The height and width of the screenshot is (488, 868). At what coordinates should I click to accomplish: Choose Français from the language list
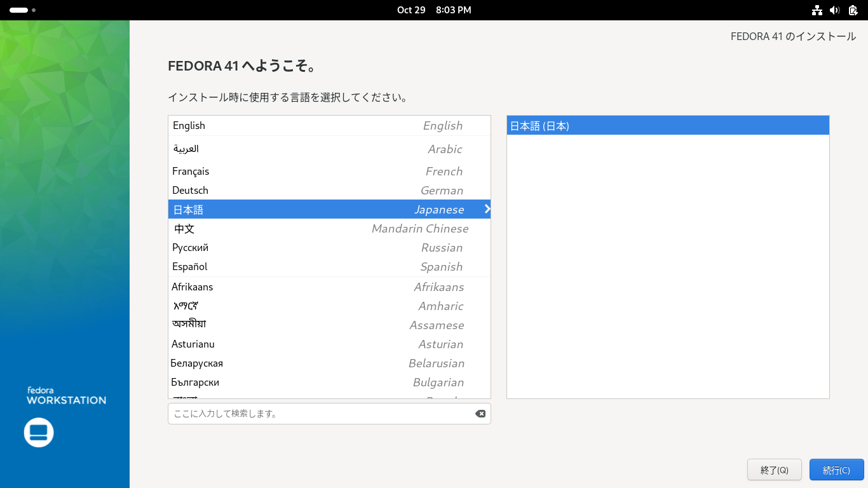point(329,172)
